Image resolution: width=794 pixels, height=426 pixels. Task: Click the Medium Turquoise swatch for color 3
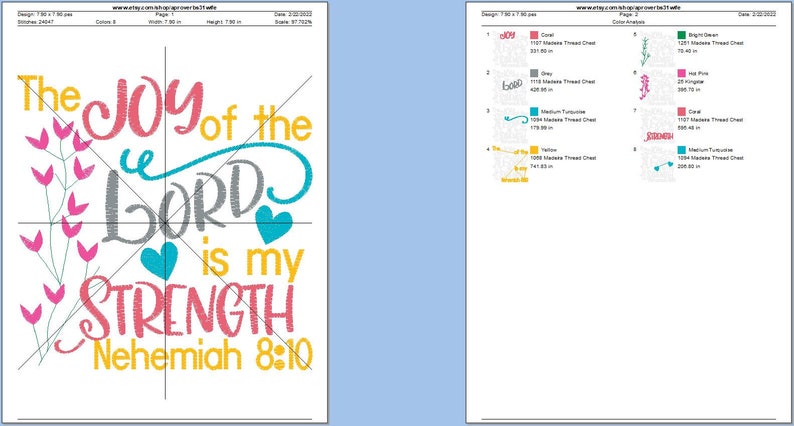click(x=534, y=111)
